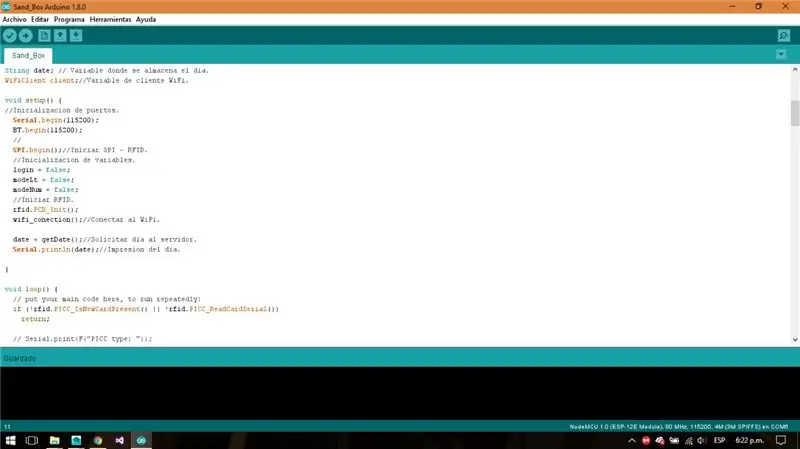800x449 pixels.
Task: Click the line 'BT.begin(115200);'
Action: [x=47, y=130]
